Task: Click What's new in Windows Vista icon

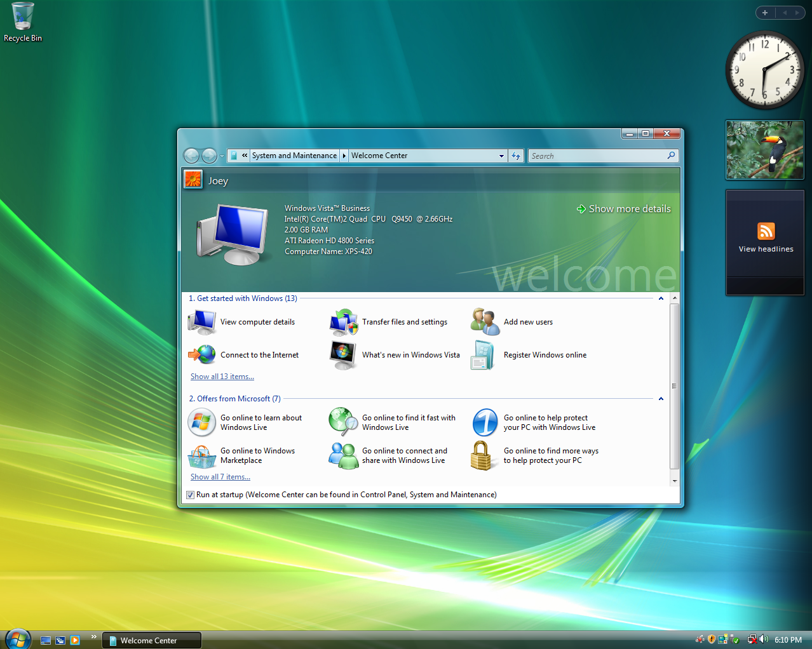Action: [x=344, y=355]
